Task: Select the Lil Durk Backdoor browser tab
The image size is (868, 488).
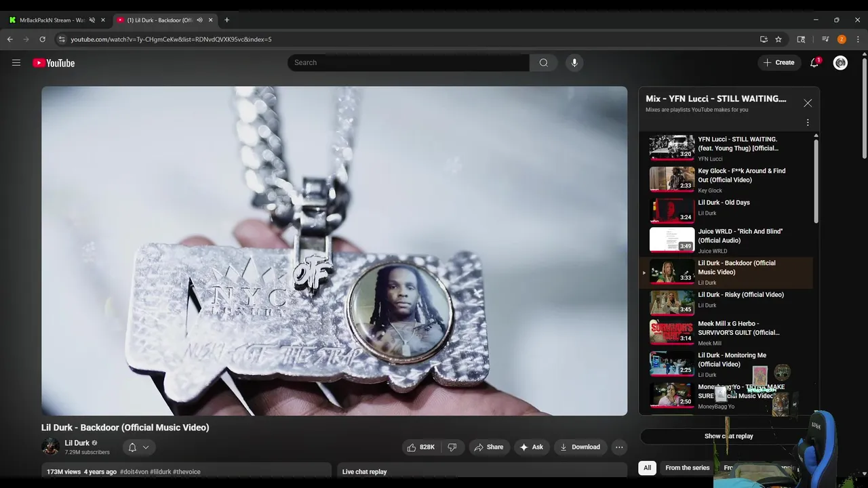Action: pyautogui.click(x=160, y=20)
